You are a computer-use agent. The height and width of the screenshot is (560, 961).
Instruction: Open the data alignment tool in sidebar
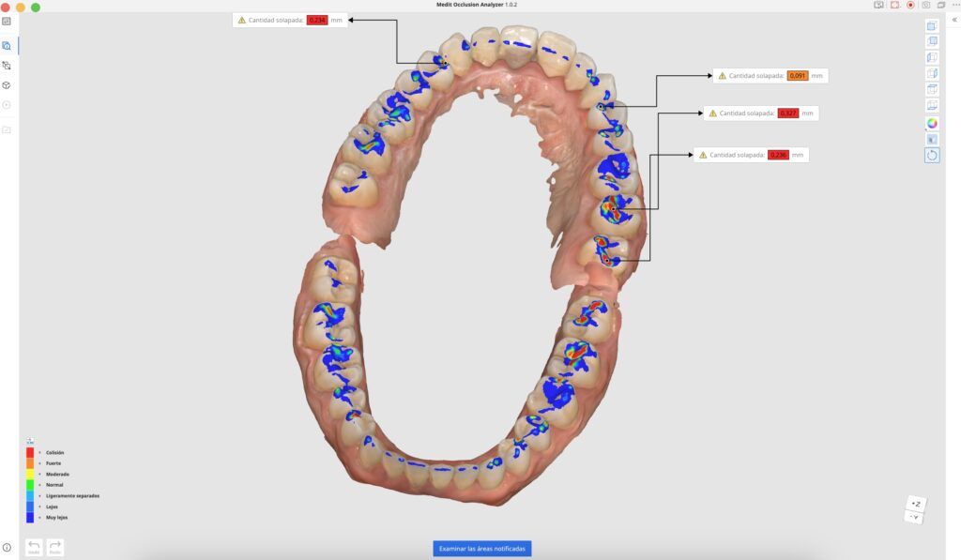7,66
